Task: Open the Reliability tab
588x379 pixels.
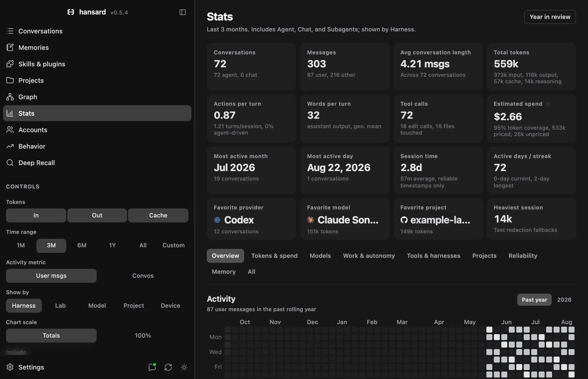Action: (523, 256)
